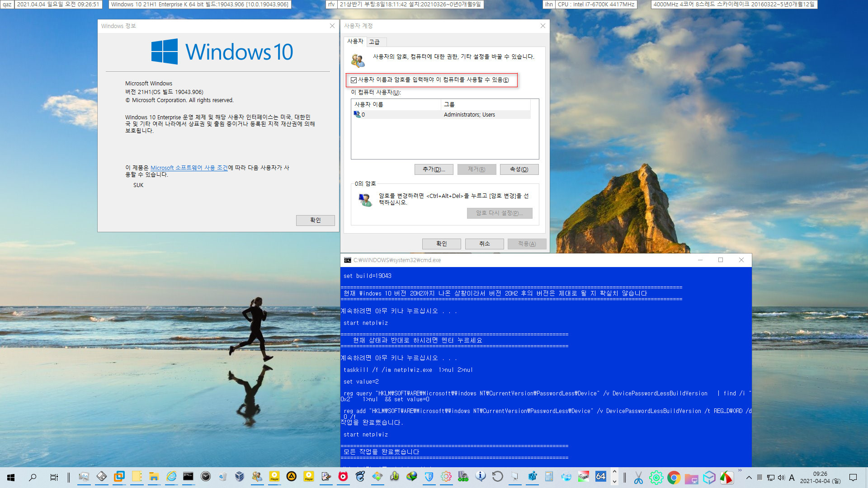868x488 pixels.
Task: Click Administrators; Users group cell
Action: pos(469,115)
